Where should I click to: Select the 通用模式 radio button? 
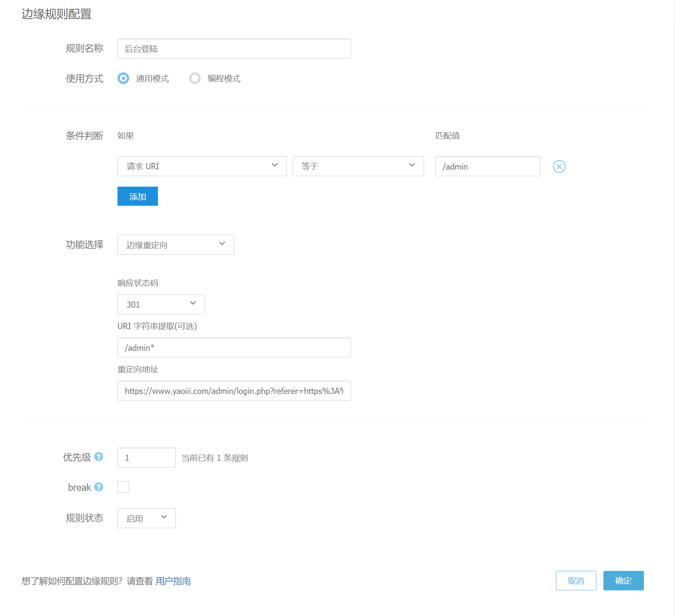[x=123, y=79]
